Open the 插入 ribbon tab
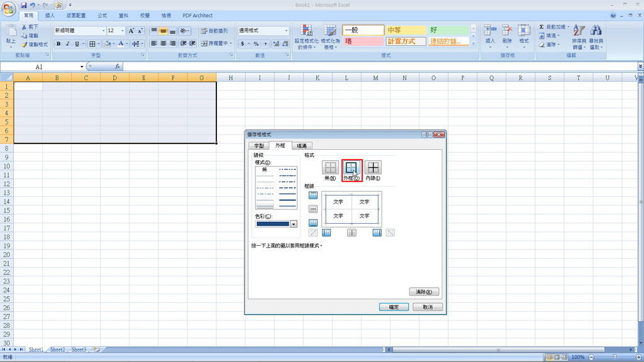 (50, 16)
